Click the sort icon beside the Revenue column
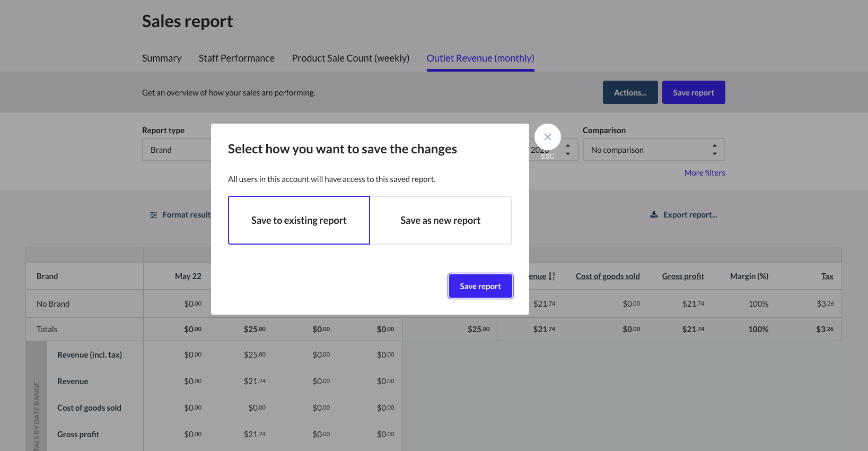The image size is (868, 451). coord(551,276)
